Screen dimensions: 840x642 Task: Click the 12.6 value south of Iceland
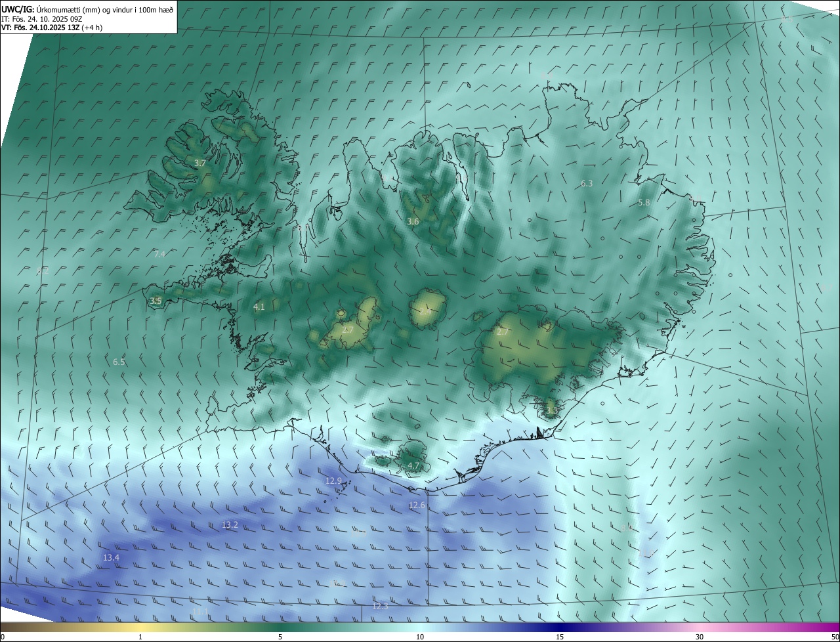point(417,505)
